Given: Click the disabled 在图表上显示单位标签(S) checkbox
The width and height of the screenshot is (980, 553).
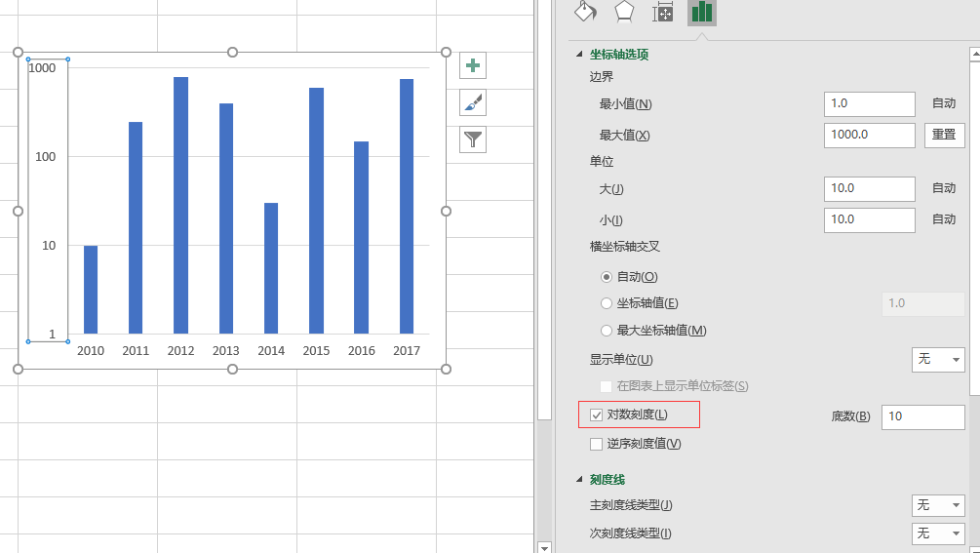Looking at the screenshot, I should click(606, 386).
